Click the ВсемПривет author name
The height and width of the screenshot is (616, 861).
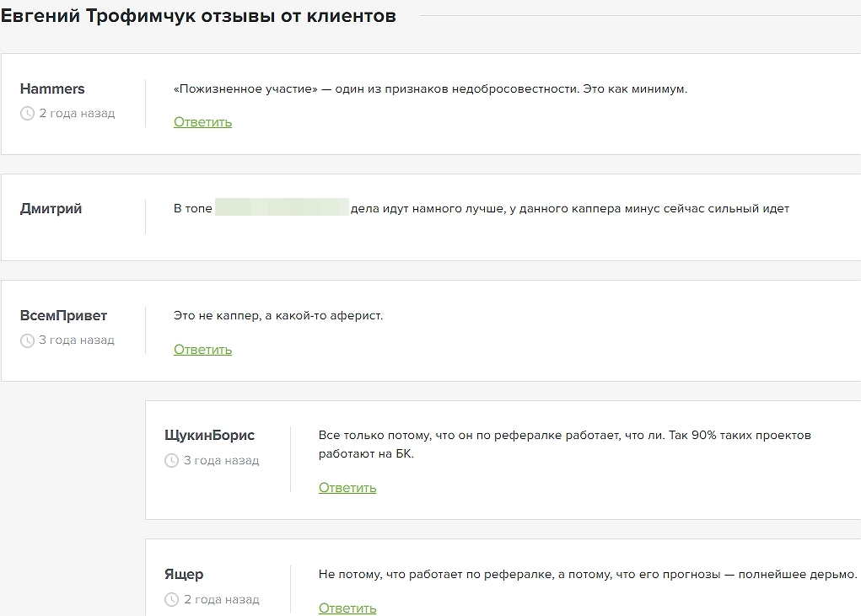63,316
